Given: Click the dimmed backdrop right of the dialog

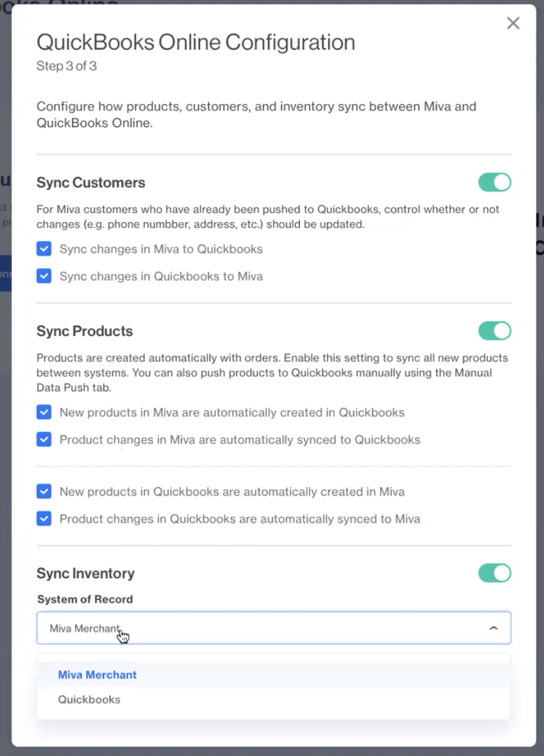Looking at the screenshot, I should pyautogui.click(x=540, y=386).
